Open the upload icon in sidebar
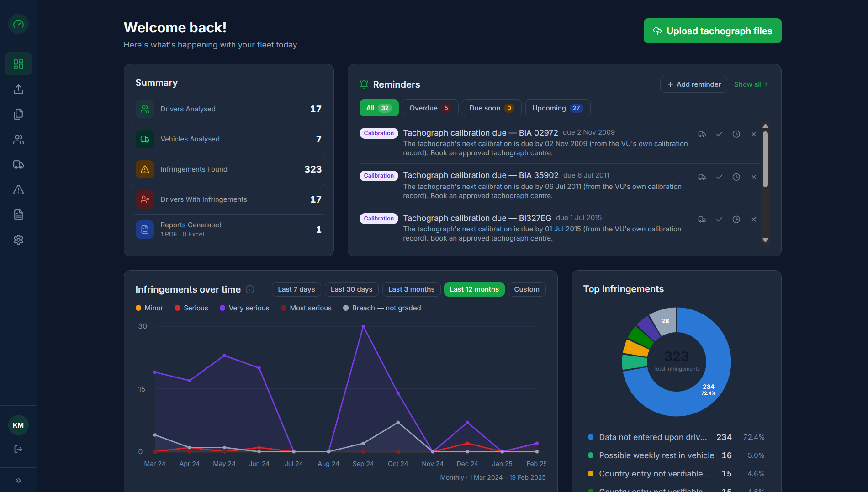 click(18, 89)
